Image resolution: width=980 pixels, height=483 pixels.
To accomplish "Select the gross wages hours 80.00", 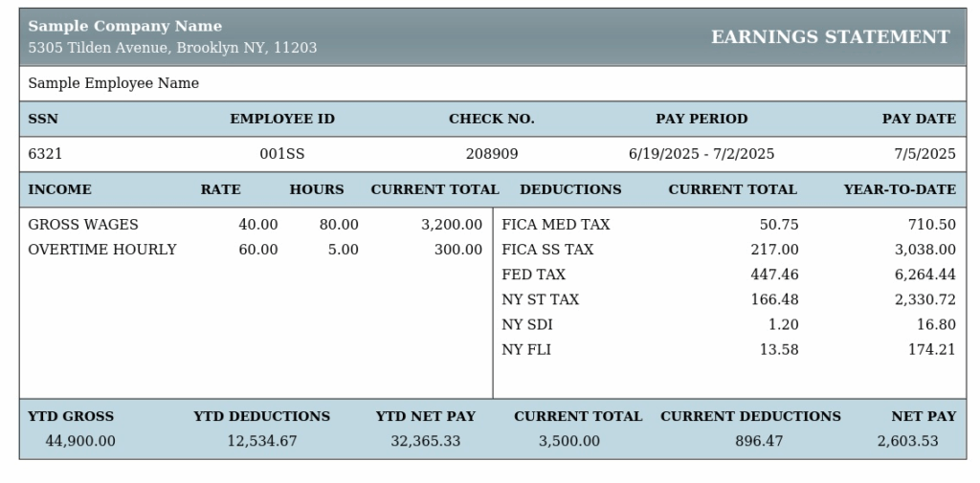I will [x=339, y=225].
